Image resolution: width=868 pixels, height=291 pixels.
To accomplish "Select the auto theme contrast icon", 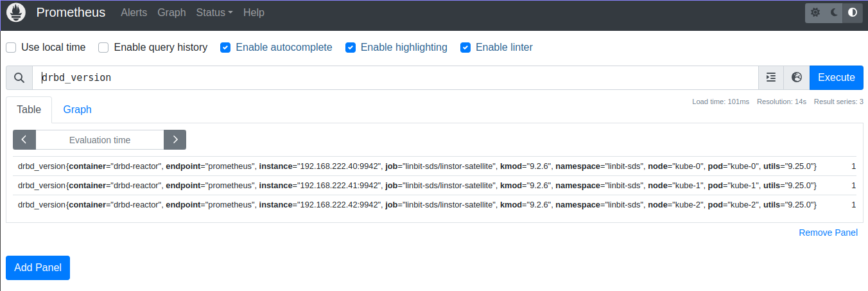I will 853,13.
